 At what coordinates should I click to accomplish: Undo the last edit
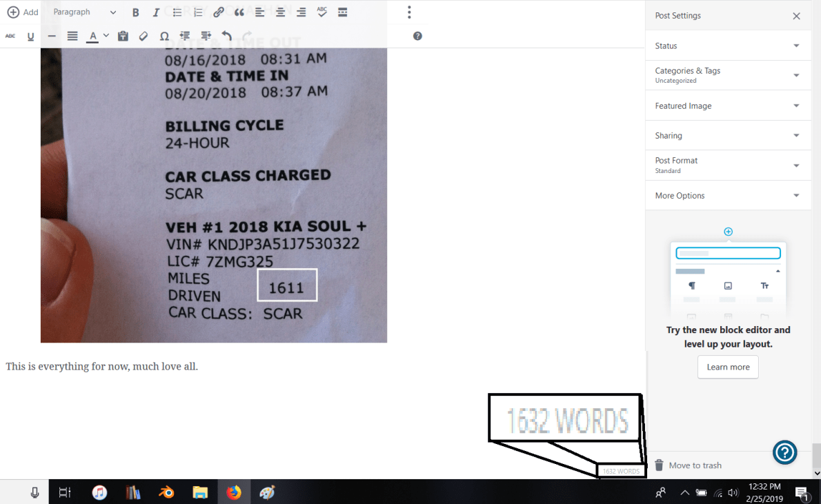pos(226,37)
